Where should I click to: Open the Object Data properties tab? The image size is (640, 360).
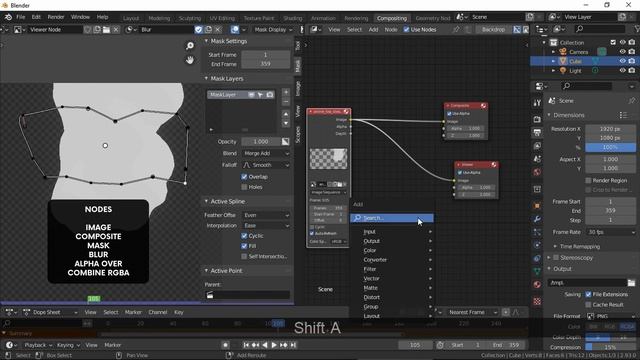pos(537,271)
